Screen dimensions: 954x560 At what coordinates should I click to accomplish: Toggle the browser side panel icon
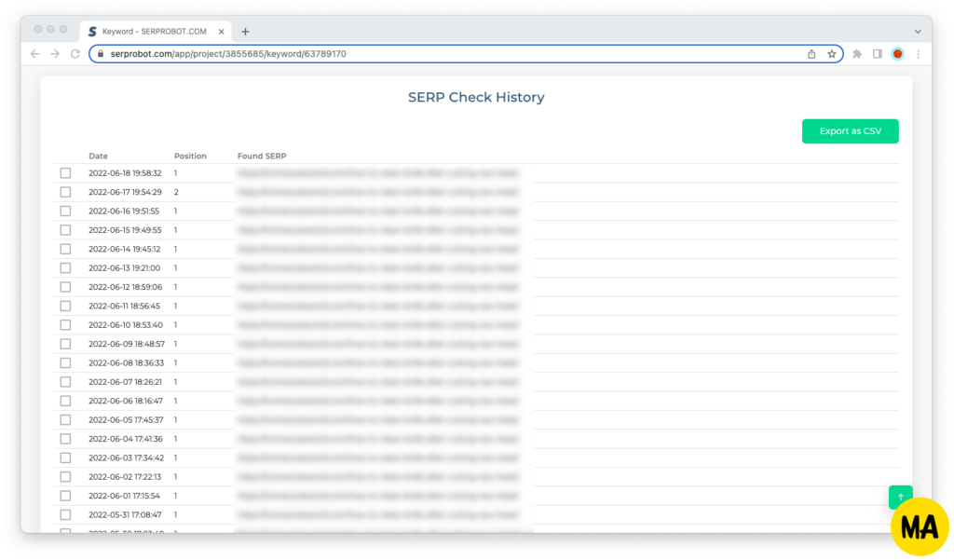[x=878, y=54]
